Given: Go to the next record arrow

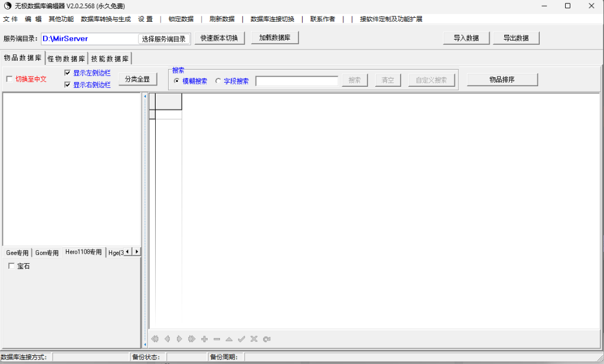Looking at the screenshot, I should pyautogui.click(x=179, y=339).
